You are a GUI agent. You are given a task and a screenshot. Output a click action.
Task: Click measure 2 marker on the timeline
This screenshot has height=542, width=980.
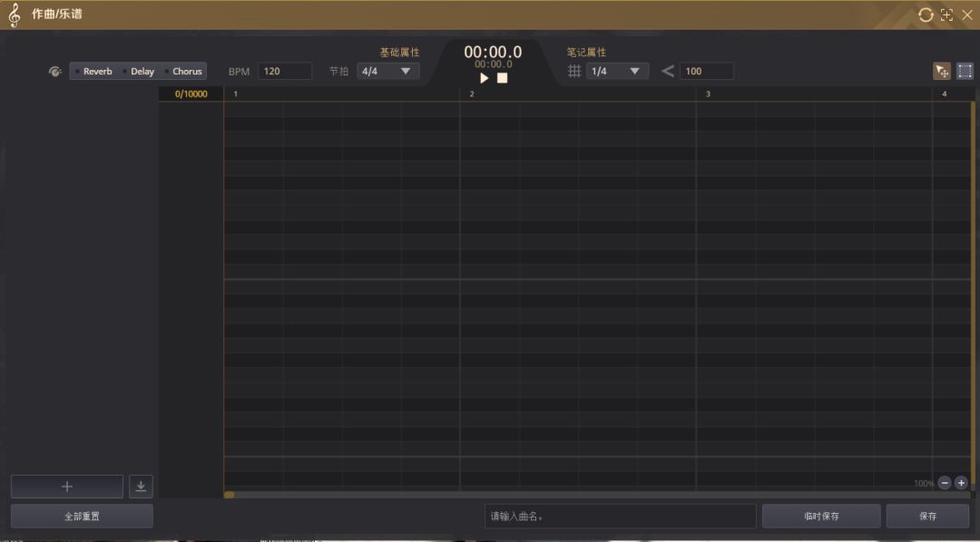(x=472, y=94)
